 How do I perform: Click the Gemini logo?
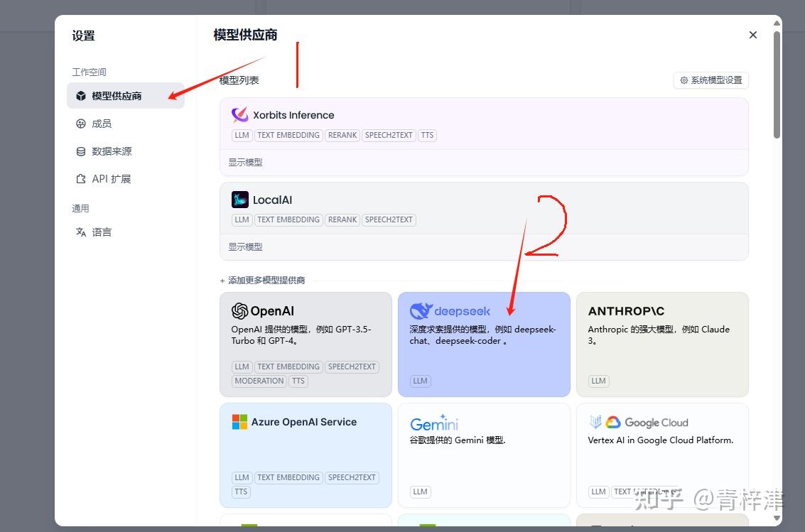pos(434,423)
